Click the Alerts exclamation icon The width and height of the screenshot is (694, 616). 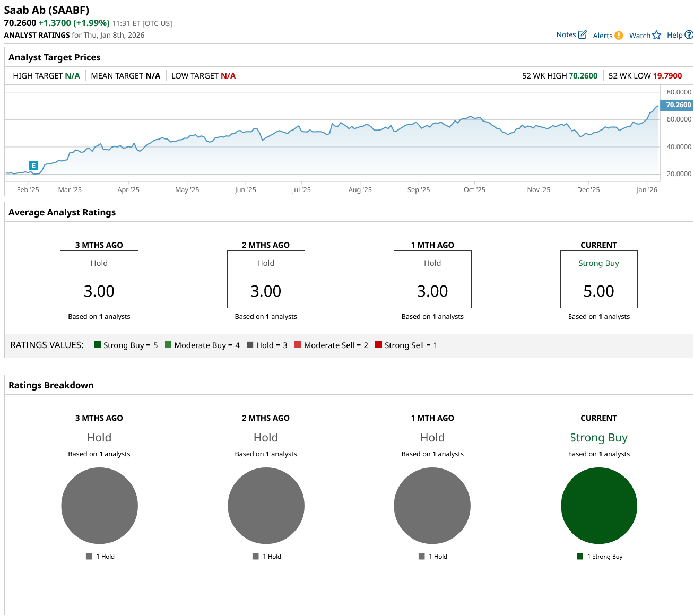619,36
